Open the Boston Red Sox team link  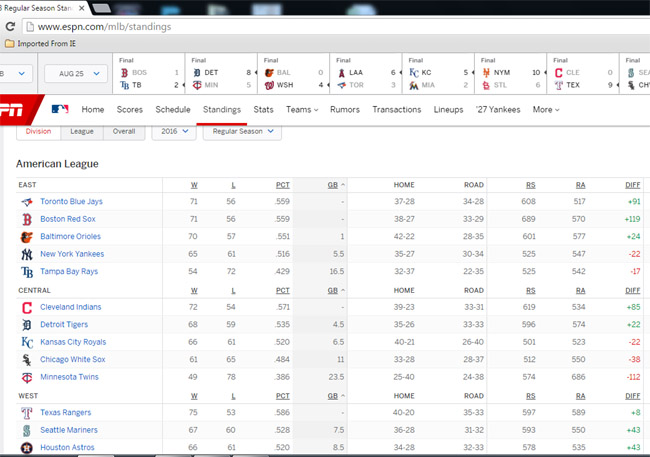click(x=68, y=219)
